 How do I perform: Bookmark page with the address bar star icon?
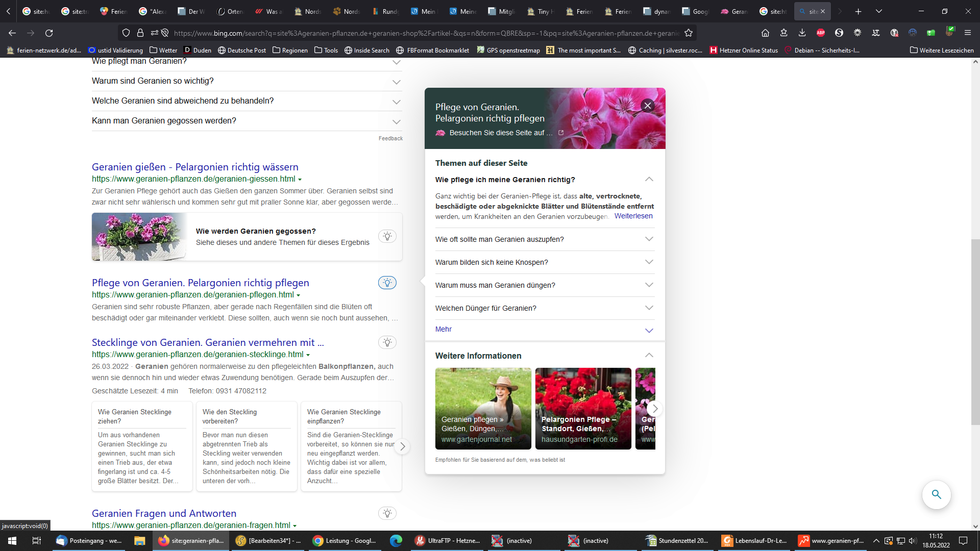tap(689, 33)
